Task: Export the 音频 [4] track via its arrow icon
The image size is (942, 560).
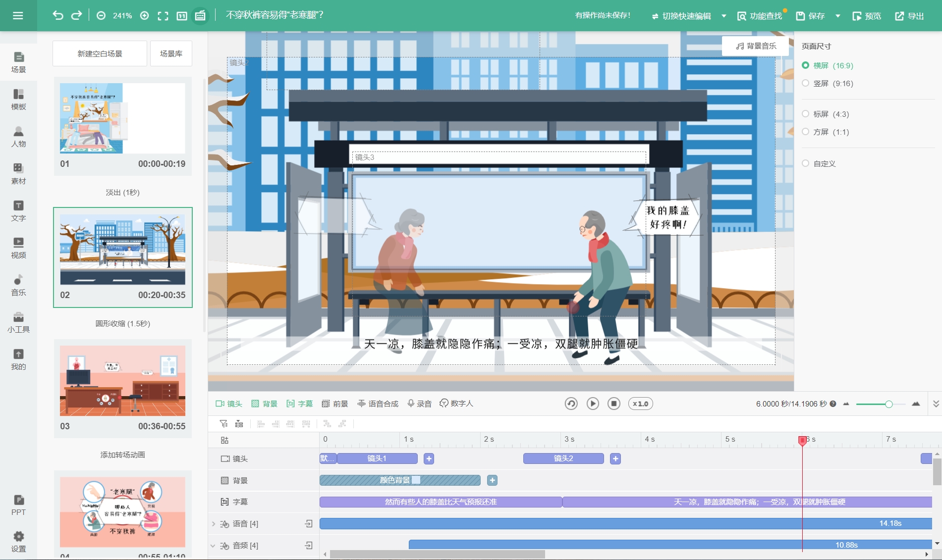Action: point(309,545)
